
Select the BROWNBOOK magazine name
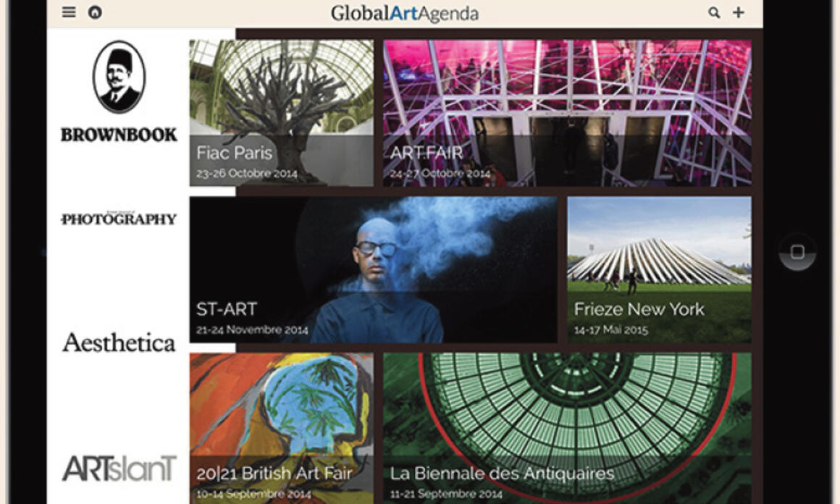point(119,135)
